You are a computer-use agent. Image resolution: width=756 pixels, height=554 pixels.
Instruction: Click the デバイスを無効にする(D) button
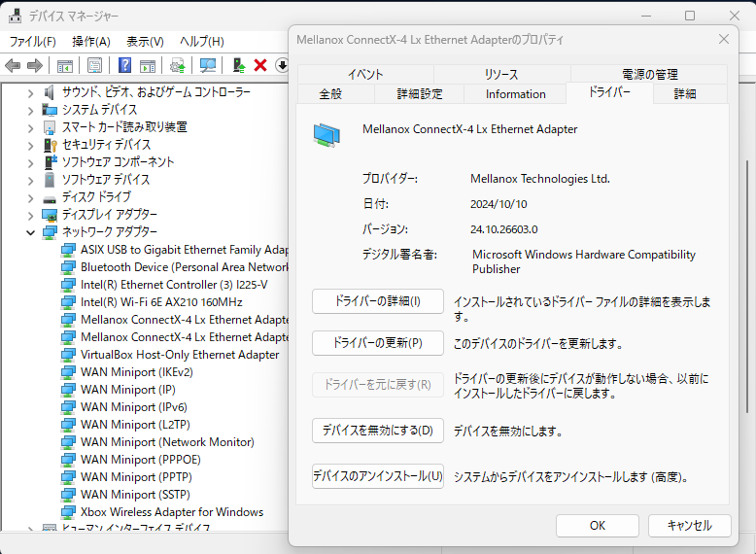pyautogui.click(x=378, y=431)
